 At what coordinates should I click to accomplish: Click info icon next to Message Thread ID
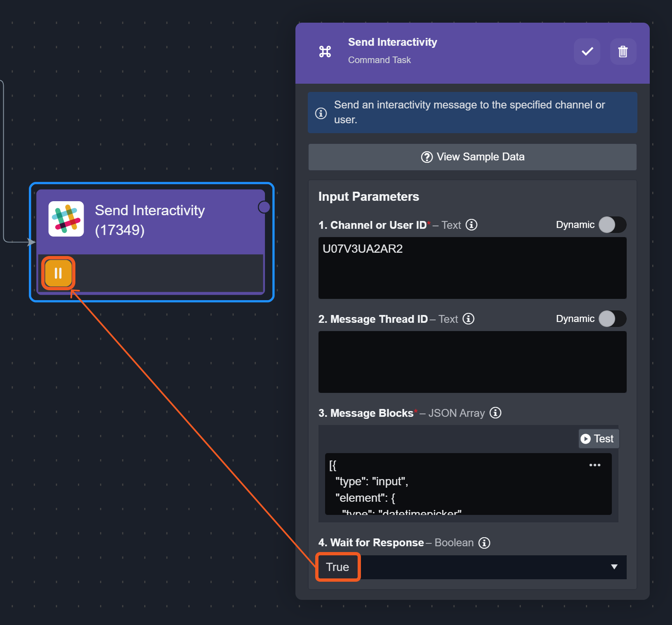[468, 319]
